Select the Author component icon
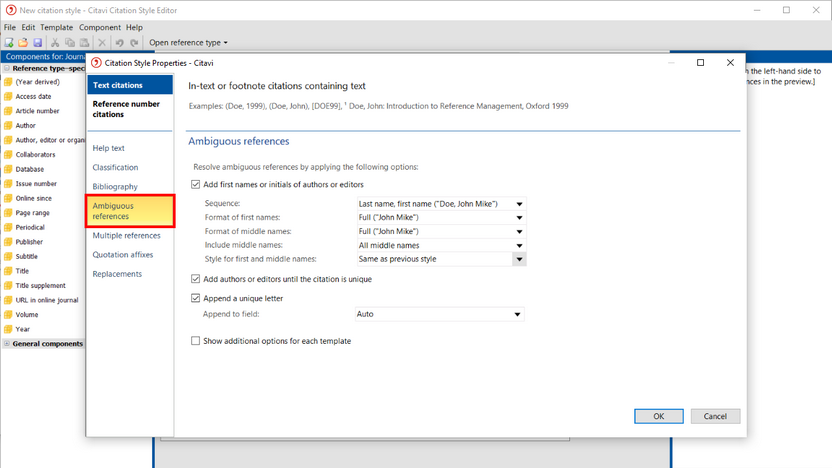This screenshot has width=832, height=468. coord(8,126)
